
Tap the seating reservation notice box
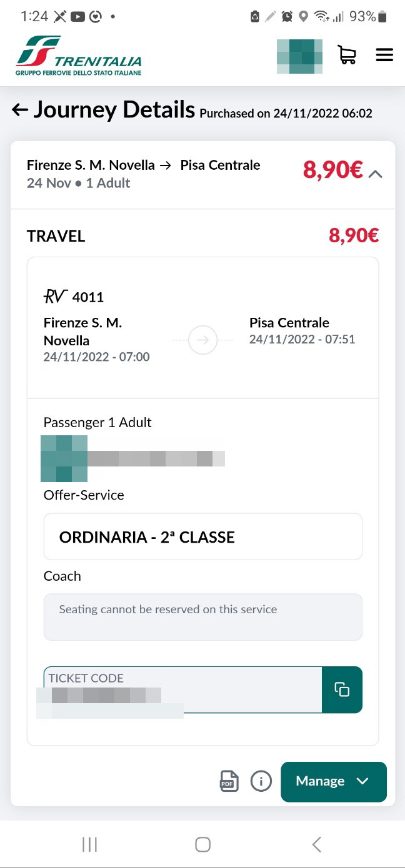[x=203, y=617]
